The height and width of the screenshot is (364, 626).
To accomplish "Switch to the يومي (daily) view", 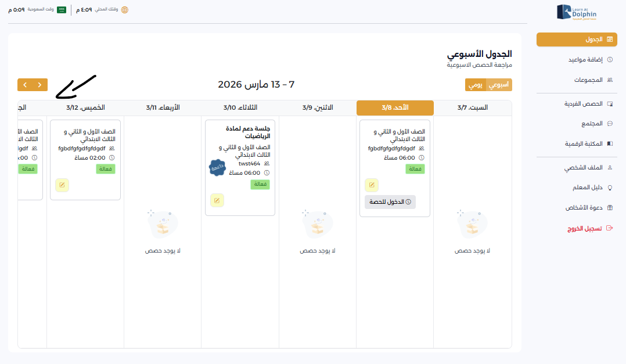I will [x=476, y=85].
